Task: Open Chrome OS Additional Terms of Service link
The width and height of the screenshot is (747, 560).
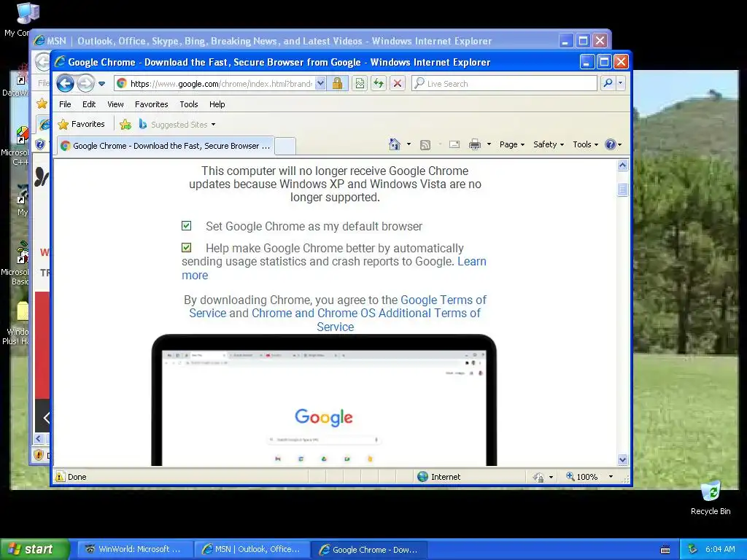Action: tap(366, 314)
